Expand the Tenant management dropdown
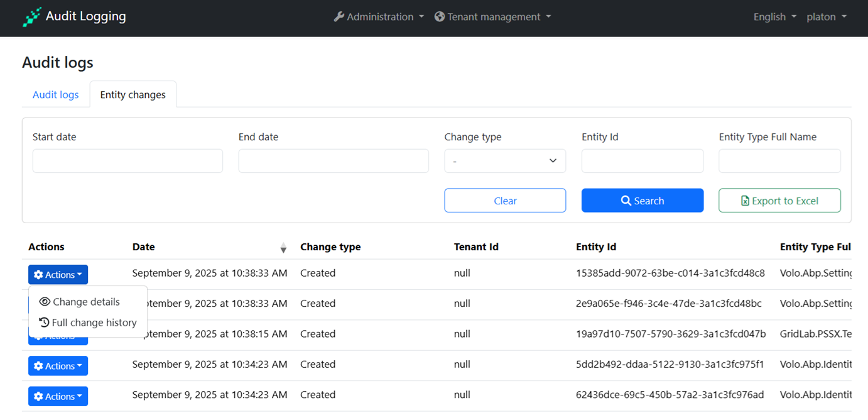868x420 pixels. (493, 17)
